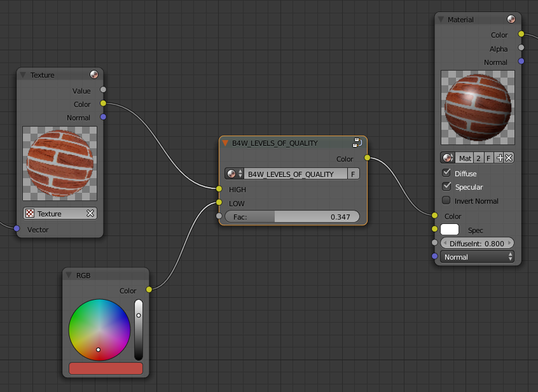Screen dimensions: 538x392
Task: Click the B4W_LEVELS_OF_QUALITY group name field
Action: coord(295,174)
